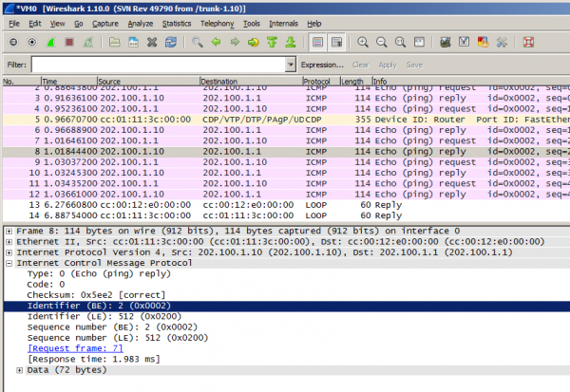This screenshot has height=392, width=570.
Task: Sort by the Time column header
Action: (69, 82)
